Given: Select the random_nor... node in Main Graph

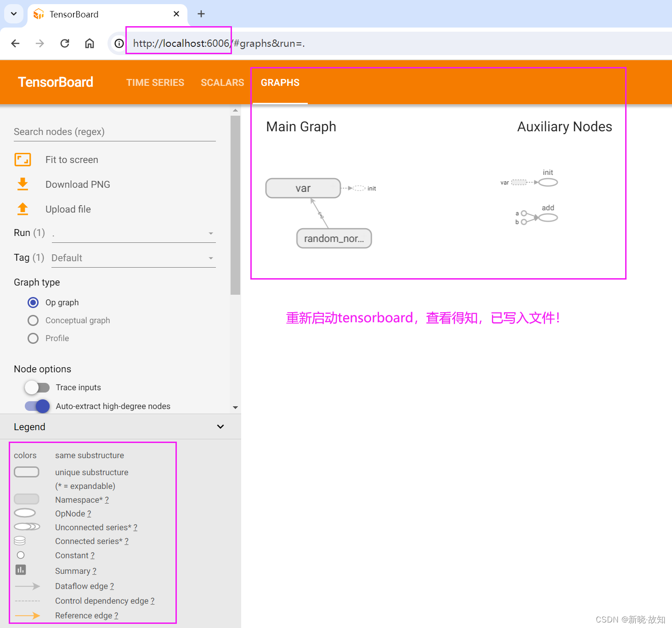Looking at the screenshot, I should point(334,238).
